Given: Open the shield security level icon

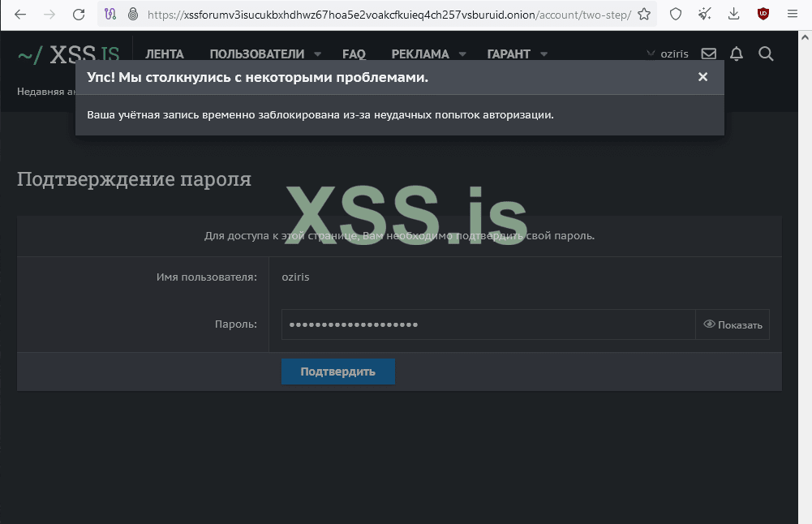Looking at the screenshot, I should click(675, 15).
